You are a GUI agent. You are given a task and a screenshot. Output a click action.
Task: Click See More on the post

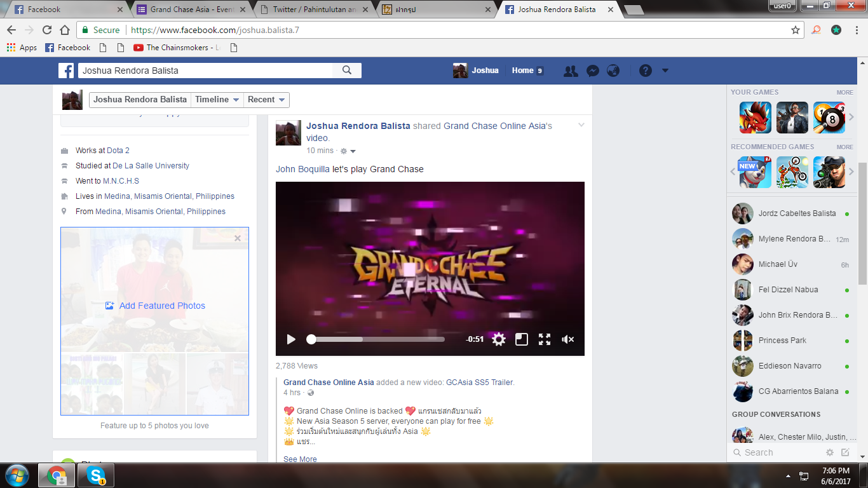click(x=300, y=459)
